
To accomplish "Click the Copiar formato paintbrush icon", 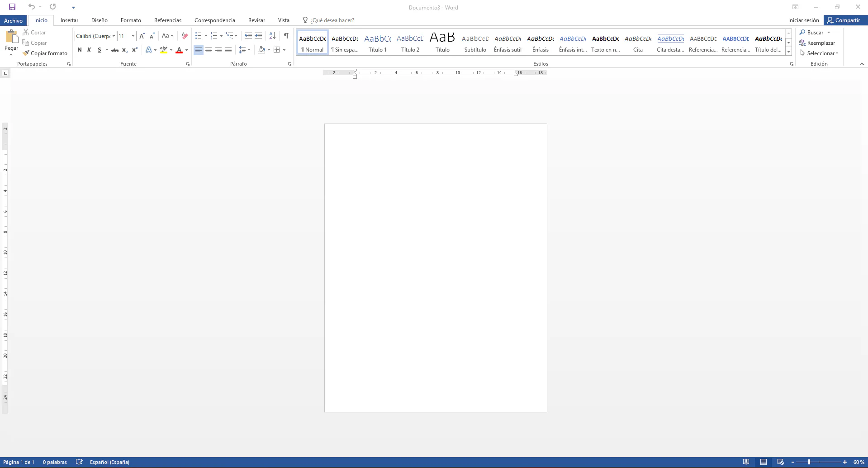I will point(26,53).
